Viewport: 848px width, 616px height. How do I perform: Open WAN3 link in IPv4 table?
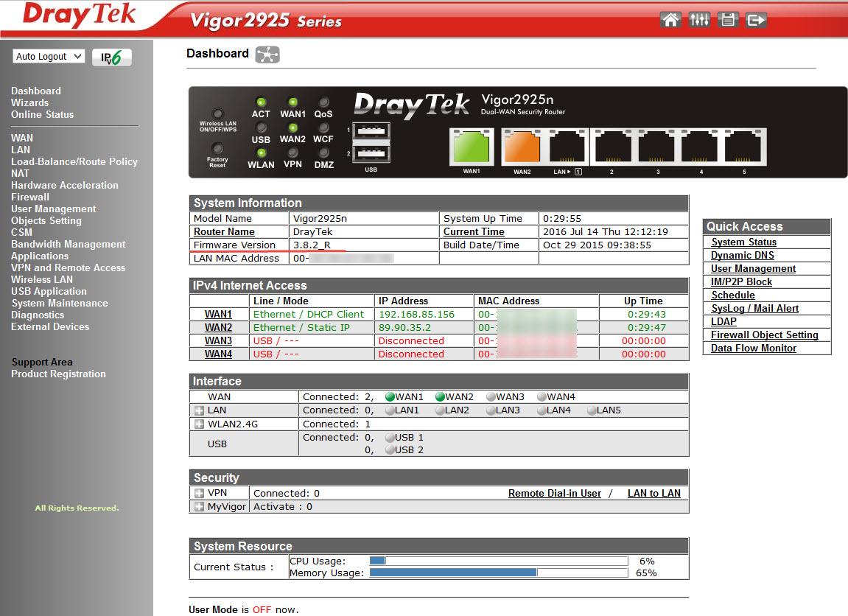(x=218, y=340)
